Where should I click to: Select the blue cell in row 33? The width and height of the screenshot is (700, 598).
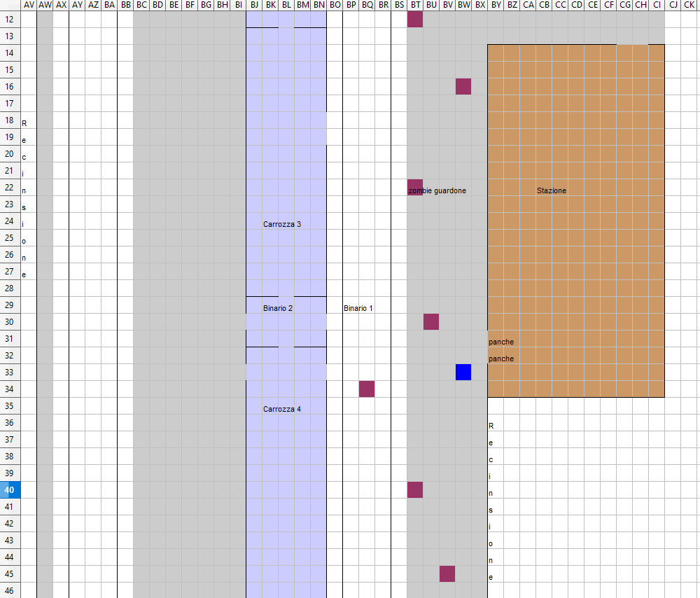[463, 373]
